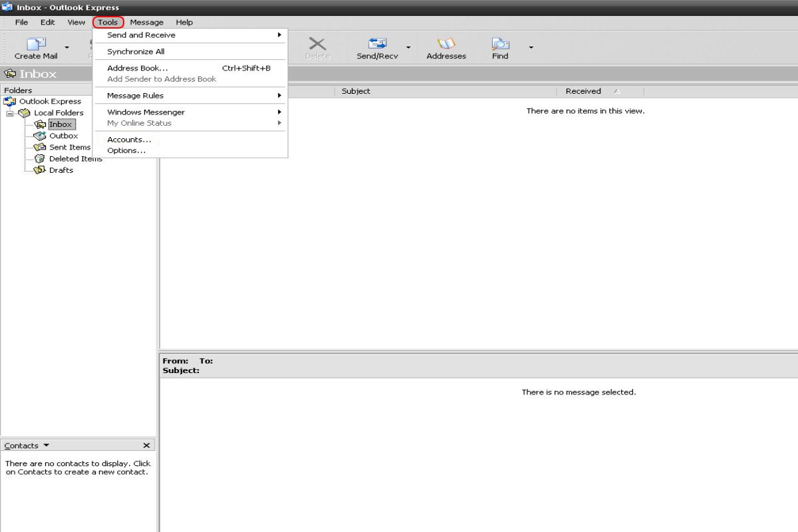The image size is (798, 532).
Task: Select Address Book... menu entry
Action: pos(190,68)
